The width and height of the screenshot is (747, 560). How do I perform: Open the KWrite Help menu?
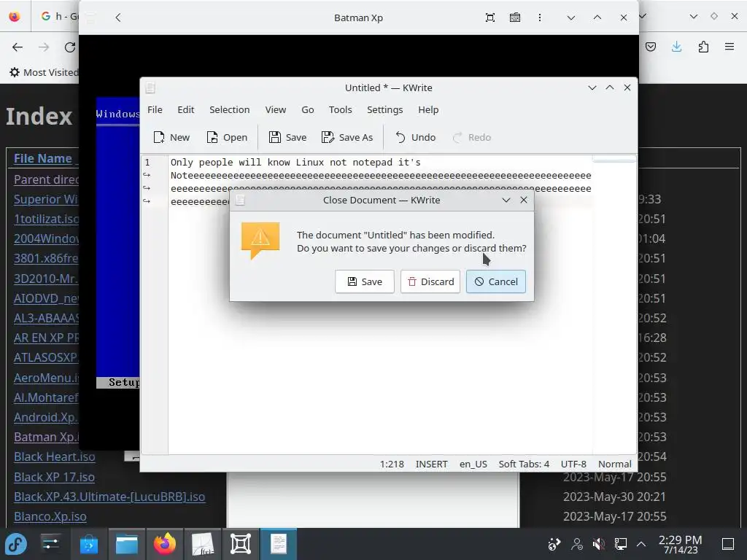pyautogui.click(x=428, y=109)
